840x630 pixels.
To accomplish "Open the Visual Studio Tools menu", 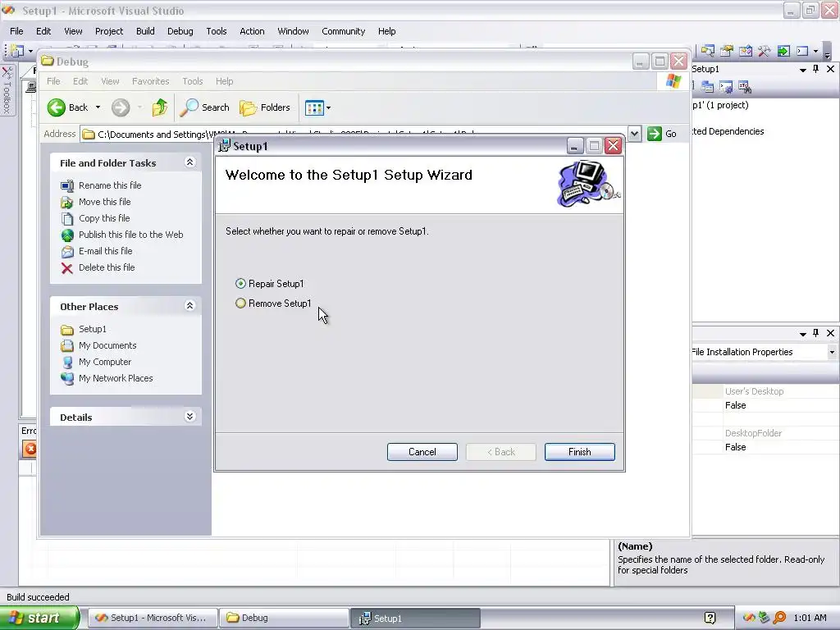I will pyautogui.click(x=217, y=31).
